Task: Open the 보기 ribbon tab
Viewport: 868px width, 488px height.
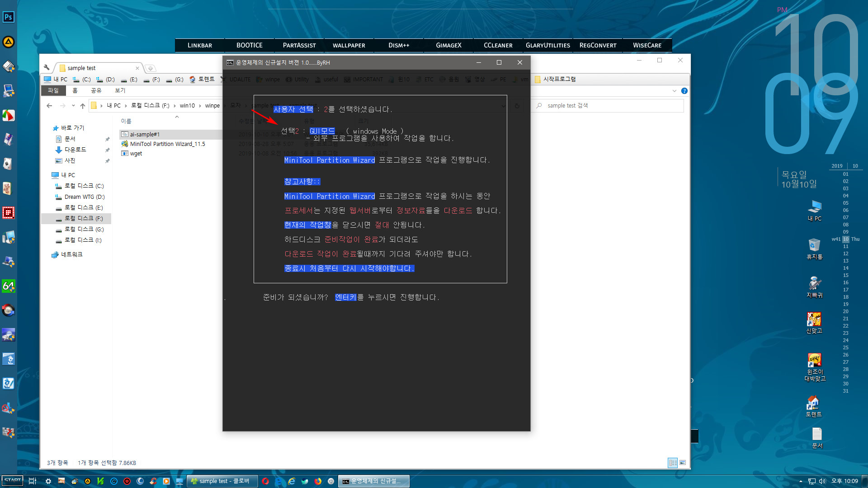Action: click(120, 90)
